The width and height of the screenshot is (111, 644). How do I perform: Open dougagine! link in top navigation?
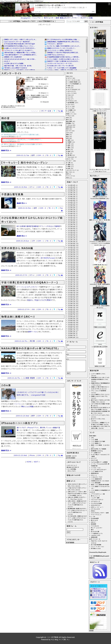tap(26, 18)
